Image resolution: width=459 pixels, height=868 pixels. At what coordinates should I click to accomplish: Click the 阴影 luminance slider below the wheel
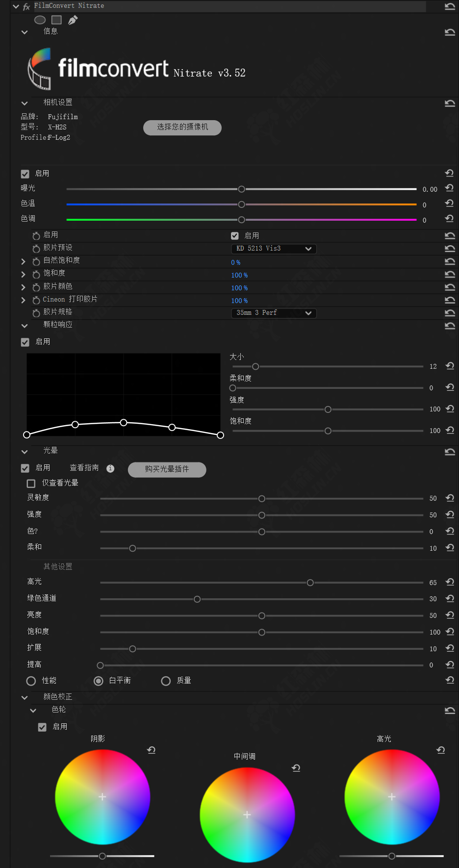[102, 856]
